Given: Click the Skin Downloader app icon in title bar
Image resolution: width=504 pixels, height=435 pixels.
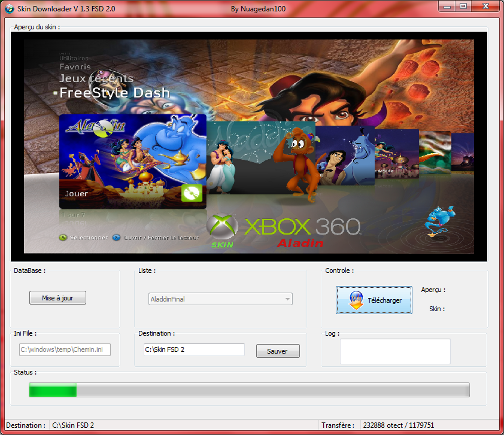Looking at the screenshot, I should (10, 8).
